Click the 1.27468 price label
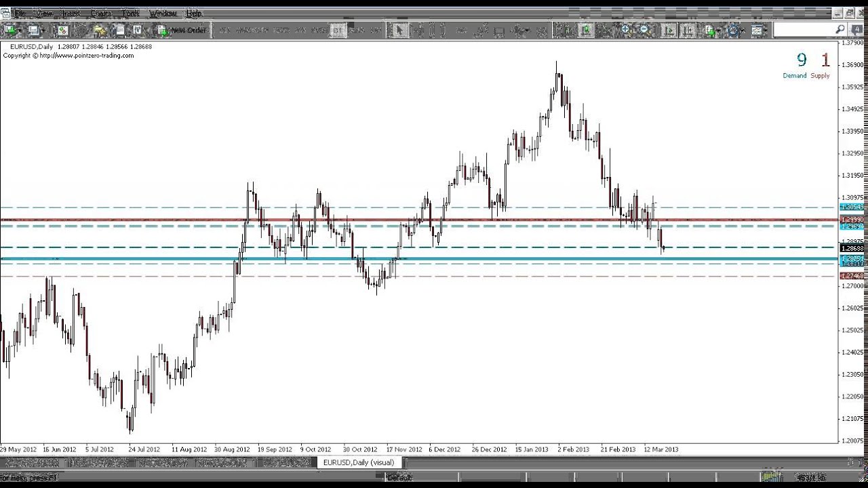Viewport: 868px width, 488px height. [x=852, y=276]
